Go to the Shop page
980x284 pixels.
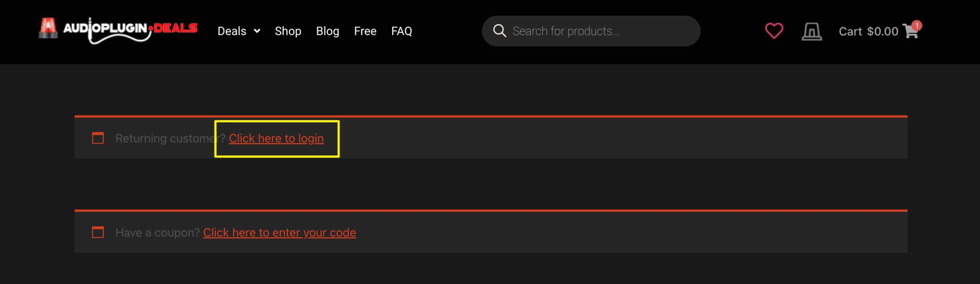[288, 31]
